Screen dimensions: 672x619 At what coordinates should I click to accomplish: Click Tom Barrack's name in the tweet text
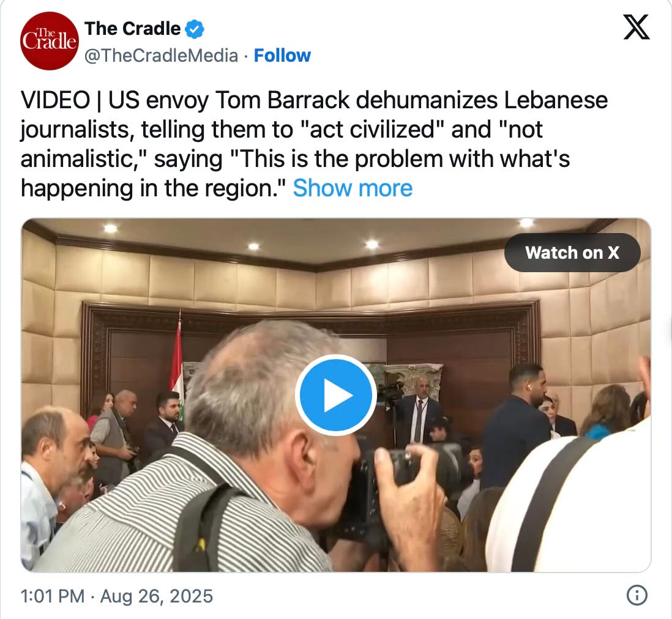pyautogui.click(x=282, y=100)
